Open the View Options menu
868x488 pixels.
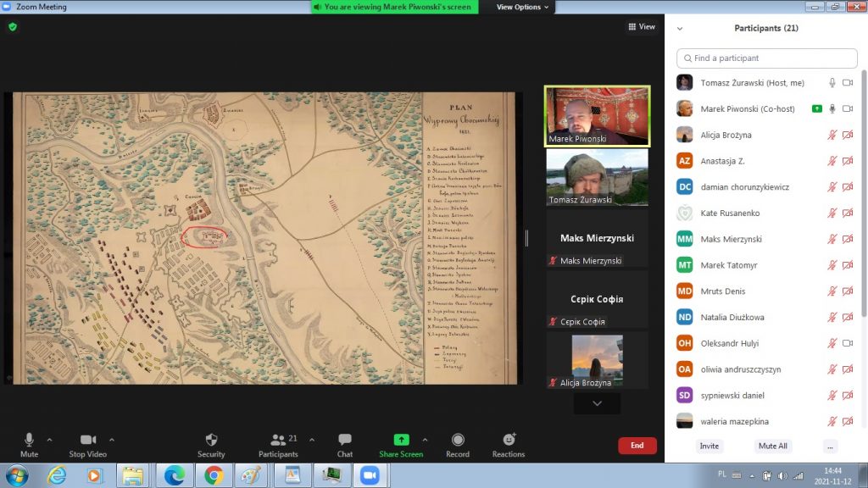tap(522, 7)
